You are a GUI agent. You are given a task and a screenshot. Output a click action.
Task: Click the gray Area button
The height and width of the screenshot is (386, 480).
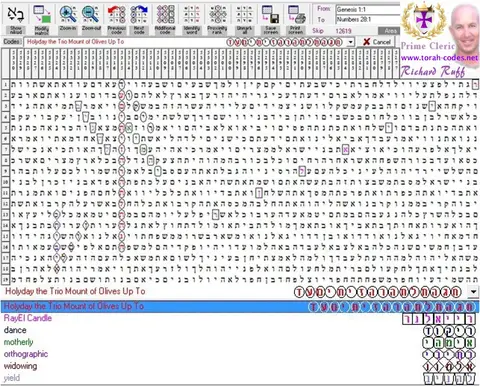coord(389,31)
